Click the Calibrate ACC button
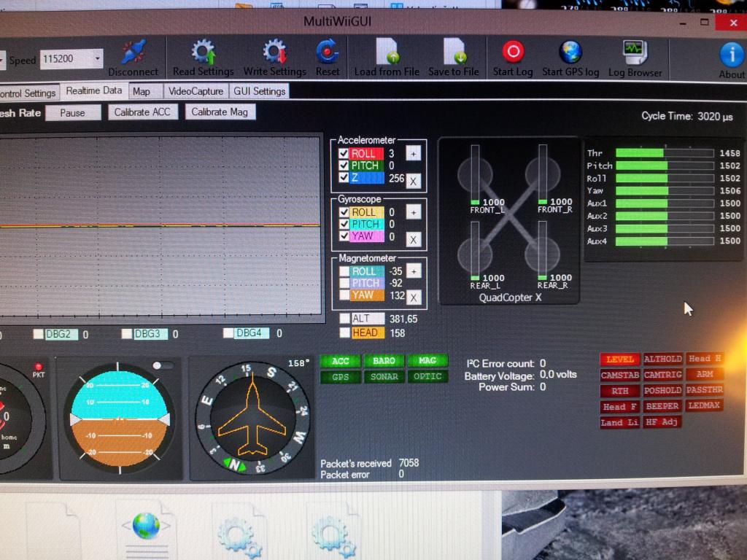This screenshot has width=747, height=560. (x=142, y=112)
